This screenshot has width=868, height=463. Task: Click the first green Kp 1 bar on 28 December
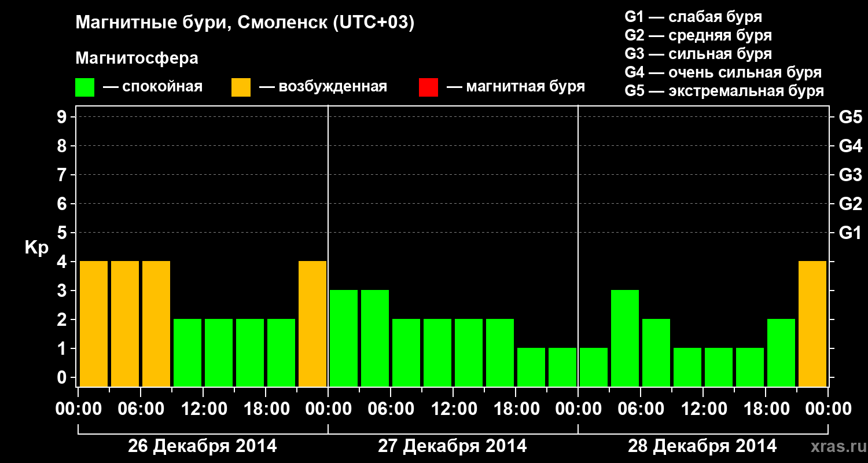click(x=594, y=367)
